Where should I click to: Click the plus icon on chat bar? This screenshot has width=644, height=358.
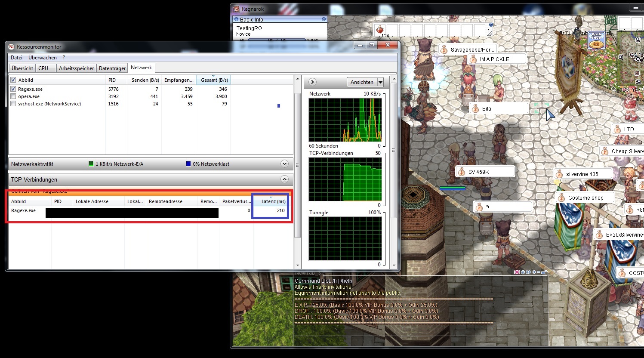[534, 272]
